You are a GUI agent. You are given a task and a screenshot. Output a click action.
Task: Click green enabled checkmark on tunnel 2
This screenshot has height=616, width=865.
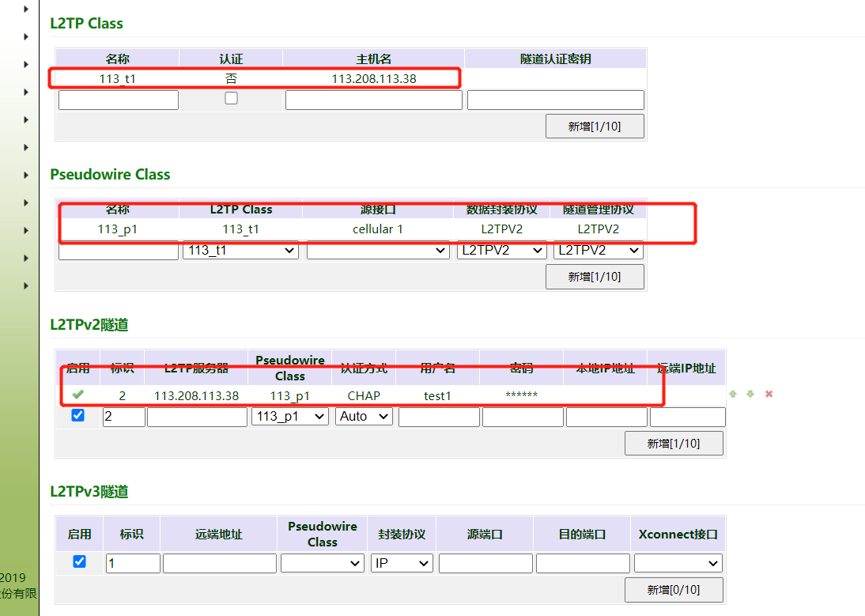pos(77,395)
